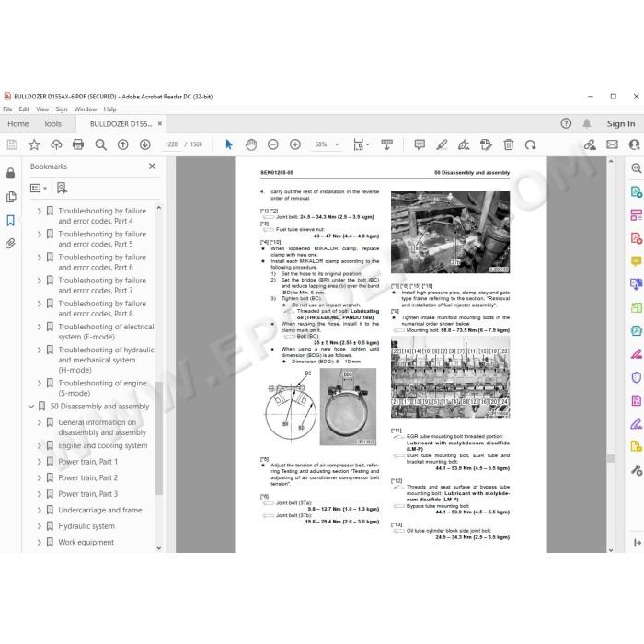This screenshot has height=644, width=644.
Task: Collapse 50 Disassembly and assembly bookmark
Action: click(x=30, y=407)
